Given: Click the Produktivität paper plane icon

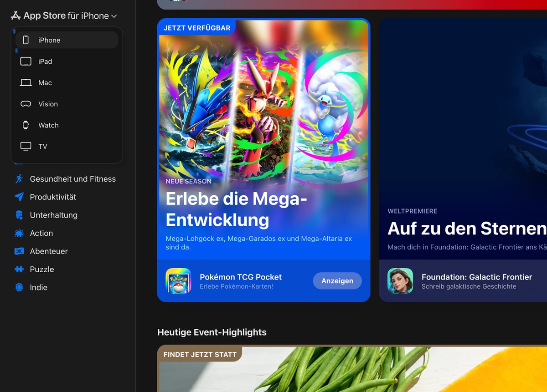Looking at the screenshot, I should pos(19,197).
